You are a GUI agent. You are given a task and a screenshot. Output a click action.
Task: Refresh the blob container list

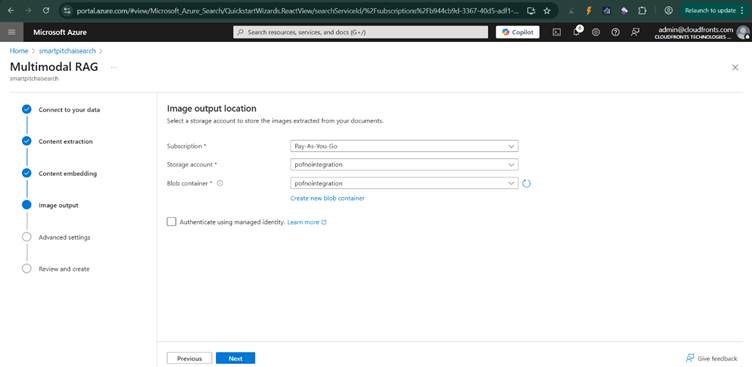coord(526,183)
